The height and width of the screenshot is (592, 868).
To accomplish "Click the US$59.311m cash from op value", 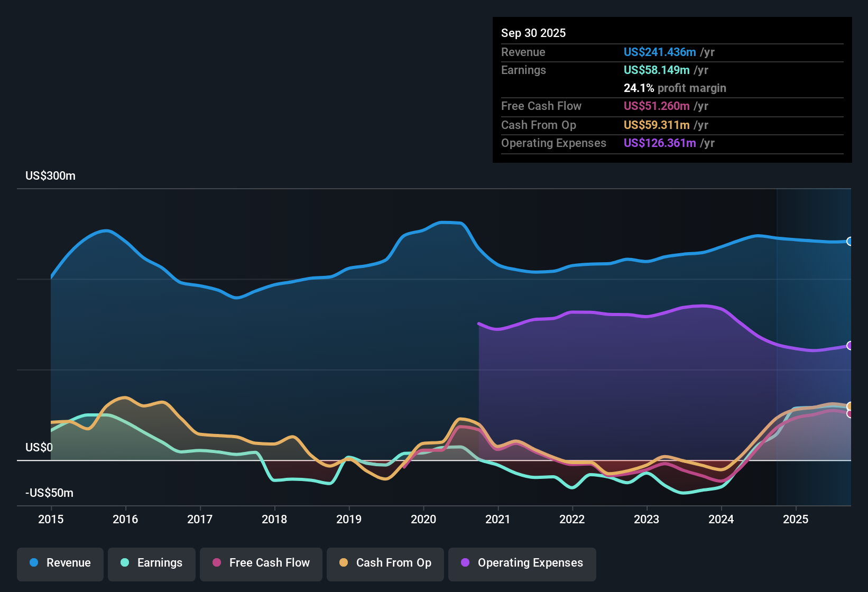I will (657, 125).
